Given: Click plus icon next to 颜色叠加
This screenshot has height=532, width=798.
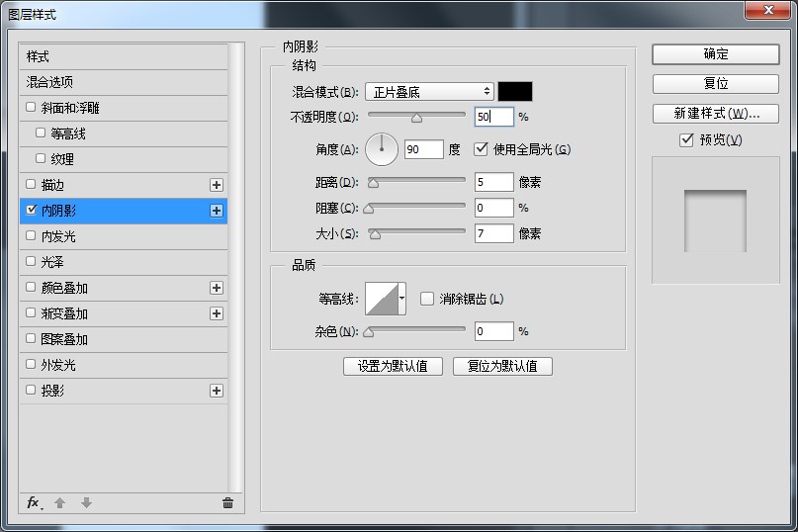Looking at the screenshot, I should point(217,288).
